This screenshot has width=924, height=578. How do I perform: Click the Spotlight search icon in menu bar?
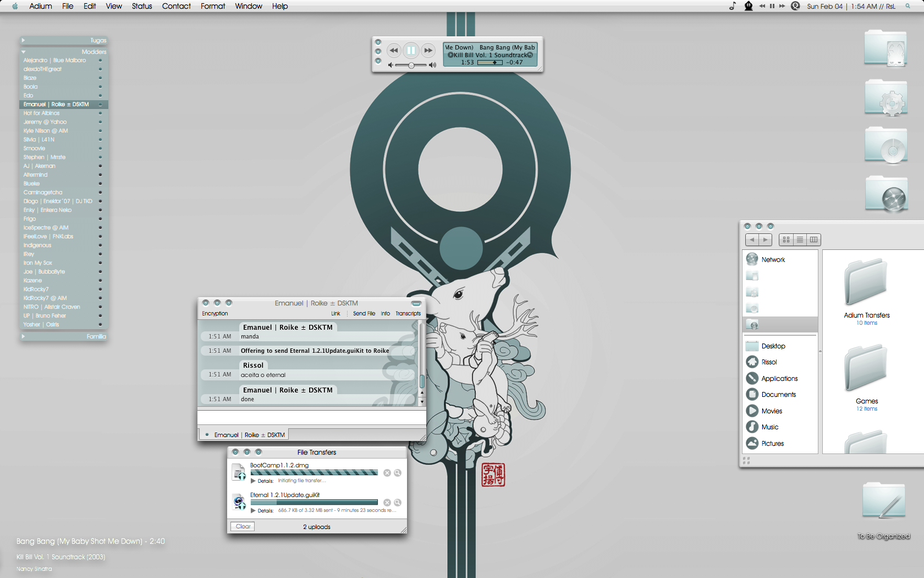pyautogui.click(x=908, y=6)
